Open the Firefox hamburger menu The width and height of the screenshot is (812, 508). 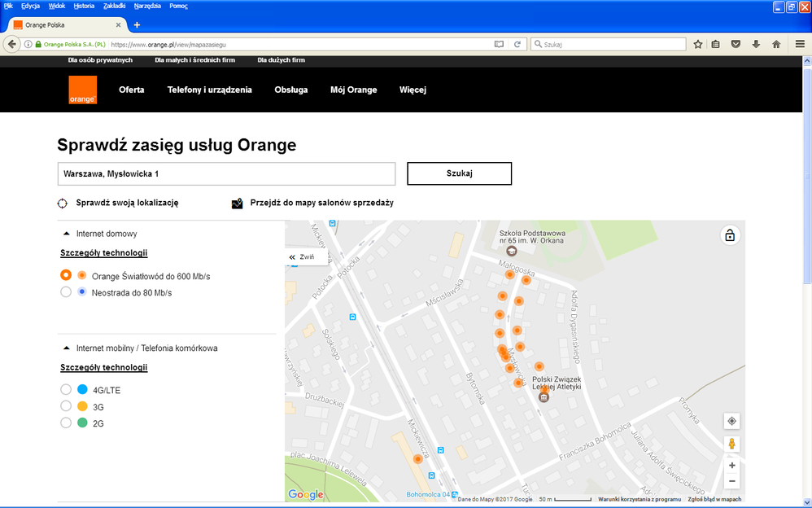tap(800, 44)
